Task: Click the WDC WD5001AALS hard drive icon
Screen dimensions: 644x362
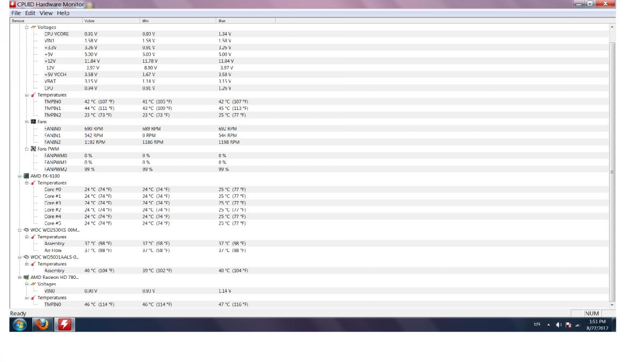Action: 26,257
